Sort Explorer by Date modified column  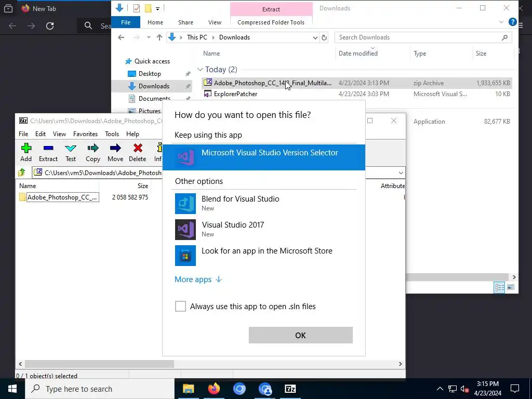[x=358, y=54]
